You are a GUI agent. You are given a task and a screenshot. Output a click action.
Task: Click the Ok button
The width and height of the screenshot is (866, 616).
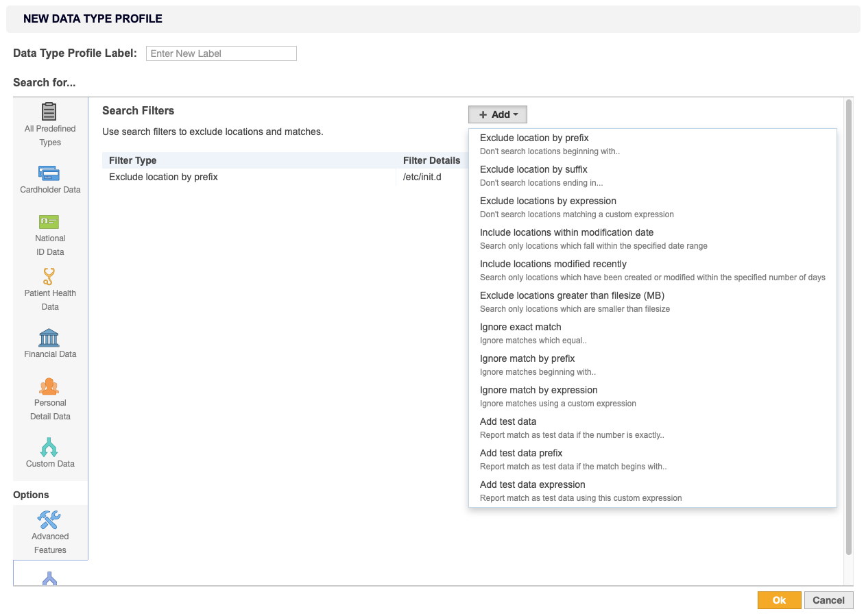779,600
